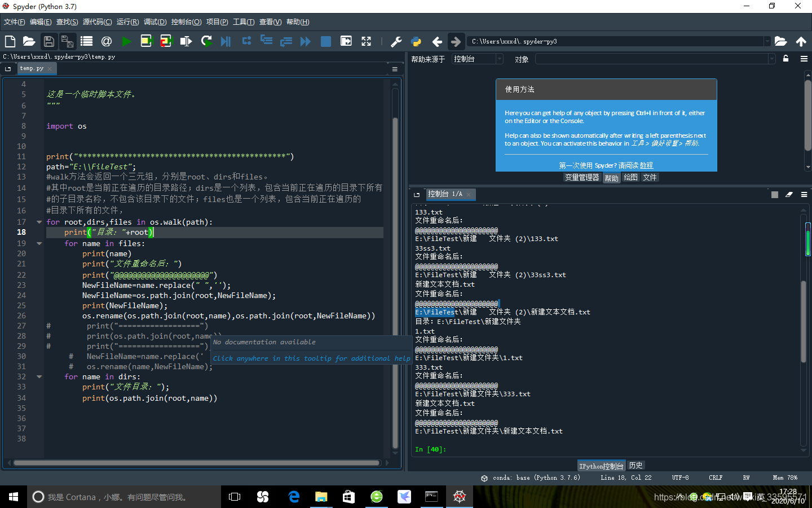Run file with green play button
812x508 pixels.
(126, 41)
